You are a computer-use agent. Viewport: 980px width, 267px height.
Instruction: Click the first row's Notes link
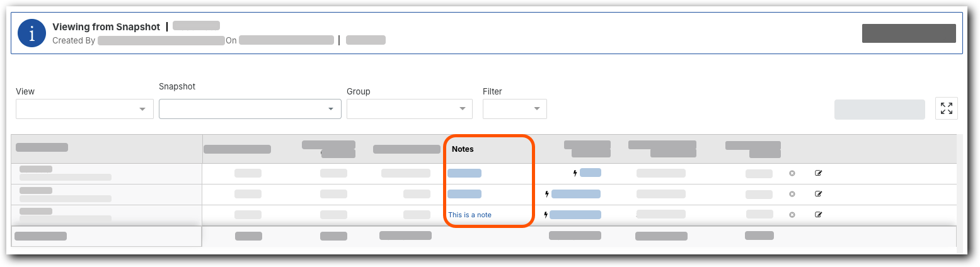464,173
